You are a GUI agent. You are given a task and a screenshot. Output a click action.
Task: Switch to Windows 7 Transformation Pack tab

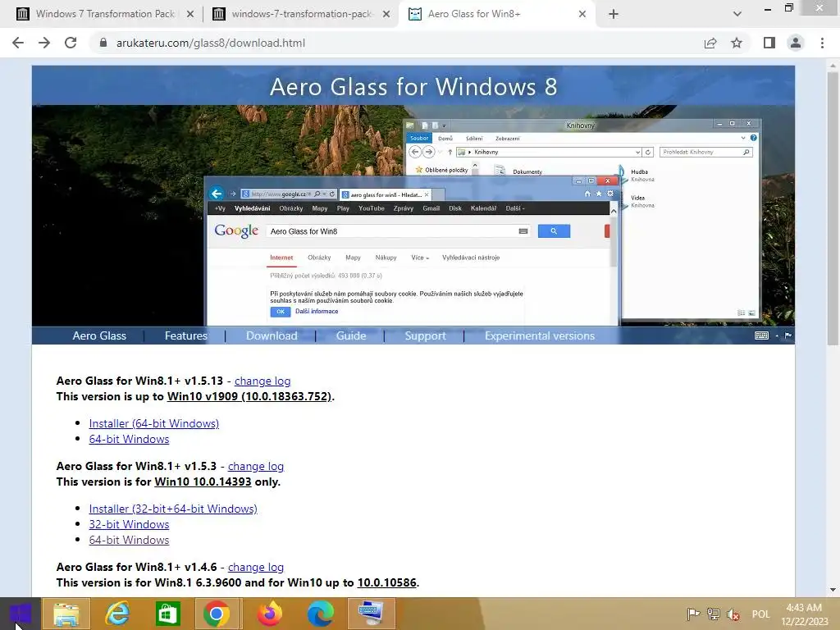pyautogui.click(x=104, y=14)
